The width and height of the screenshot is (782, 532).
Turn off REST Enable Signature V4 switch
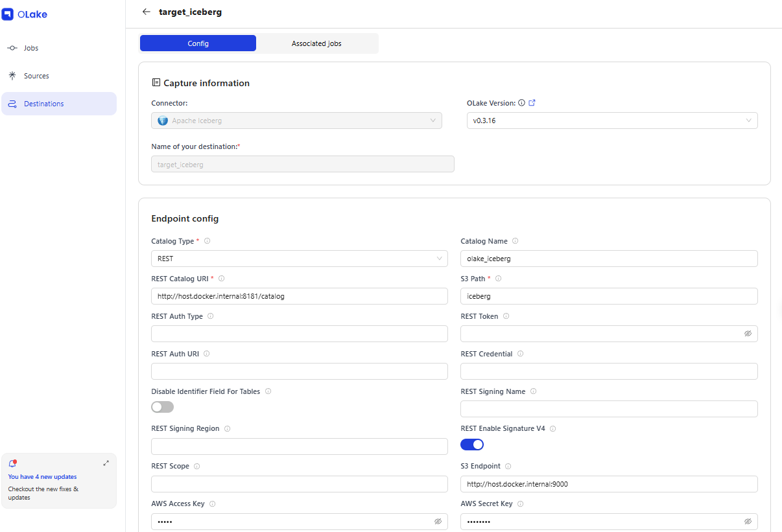coord(472,445)
